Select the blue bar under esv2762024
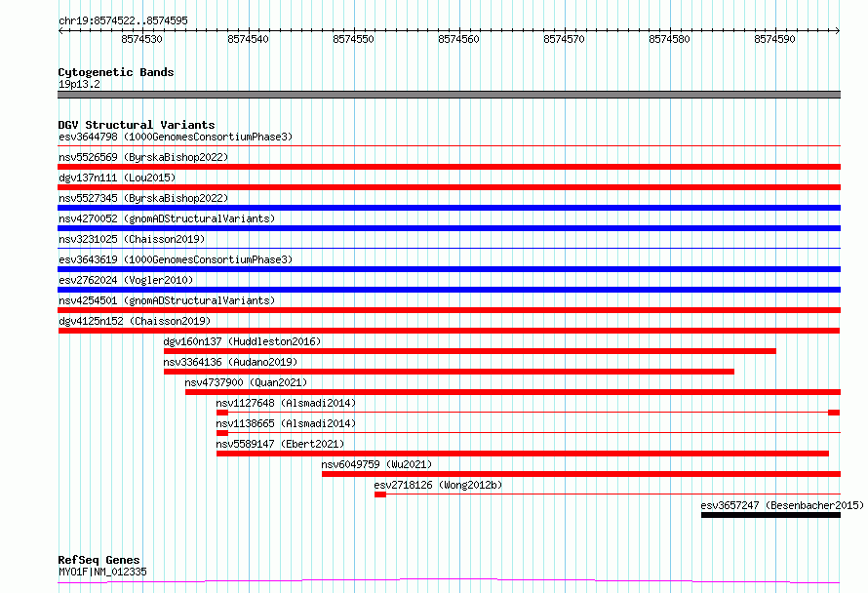The image size is (868, 593). pos(449,290)
